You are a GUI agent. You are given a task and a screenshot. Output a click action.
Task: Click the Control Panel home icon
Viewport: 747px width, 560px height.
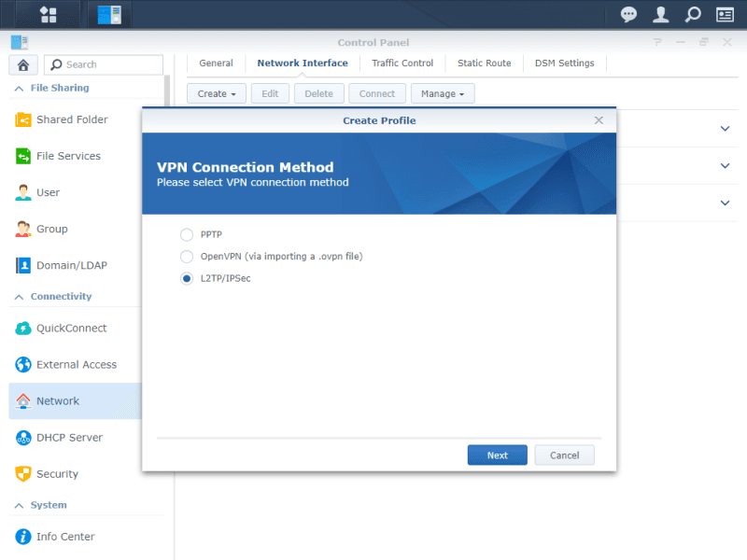(22, 64)
